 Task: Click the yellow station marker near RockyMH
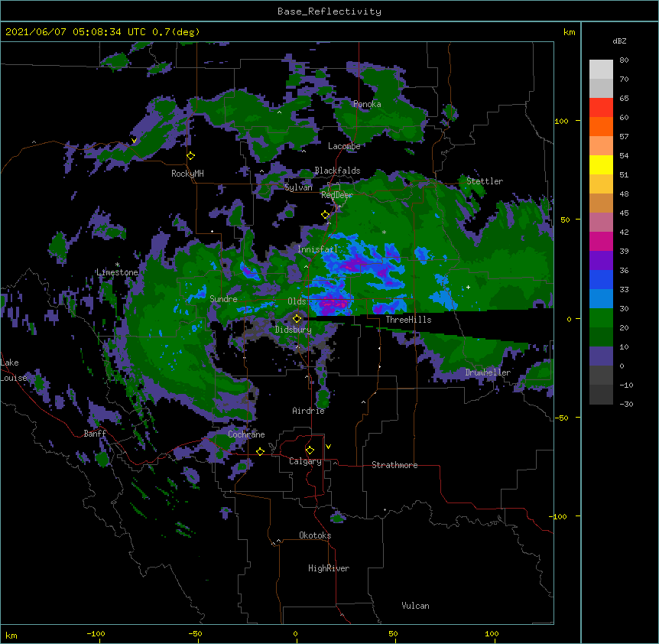click(190, 156)
